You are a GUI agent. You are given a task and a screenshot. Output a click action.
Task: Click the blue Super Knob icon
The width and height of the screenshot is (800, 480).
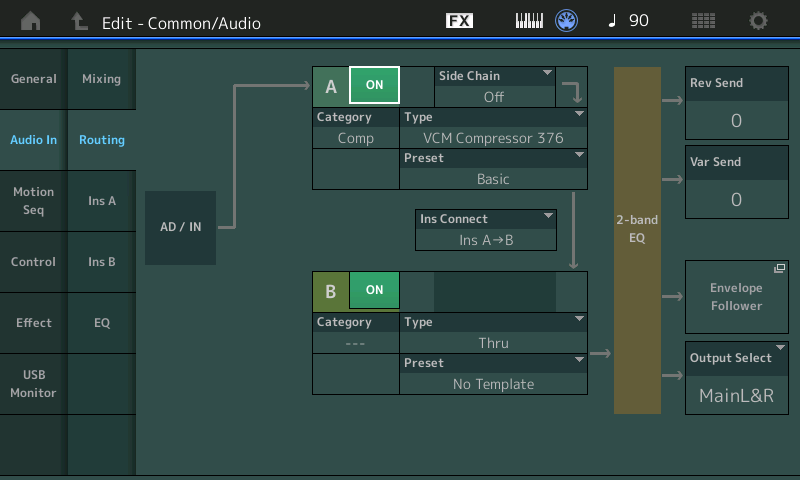click(x=567, y=21)
